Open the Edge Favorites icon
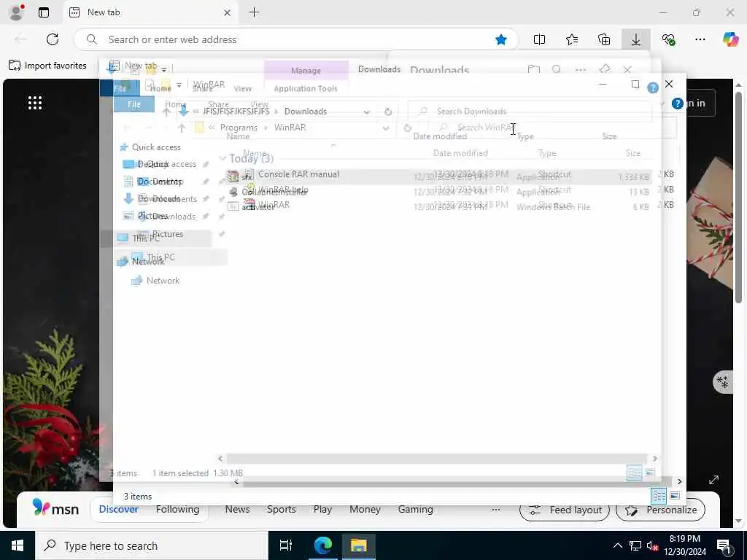747x560 pixels. tap(572, 39)
